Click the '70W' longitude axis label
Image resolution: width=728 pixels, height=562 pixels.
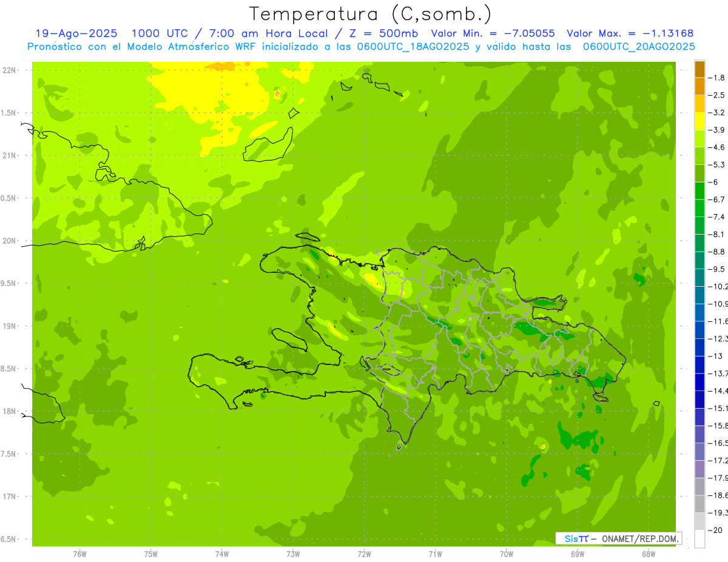point(507,554)
